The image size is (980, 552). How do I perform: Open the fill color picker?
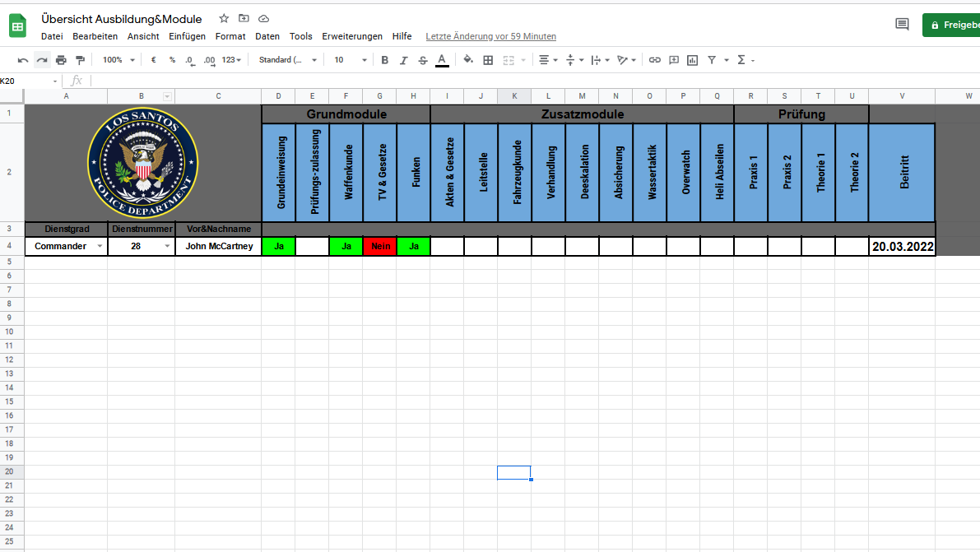point(468,60)
